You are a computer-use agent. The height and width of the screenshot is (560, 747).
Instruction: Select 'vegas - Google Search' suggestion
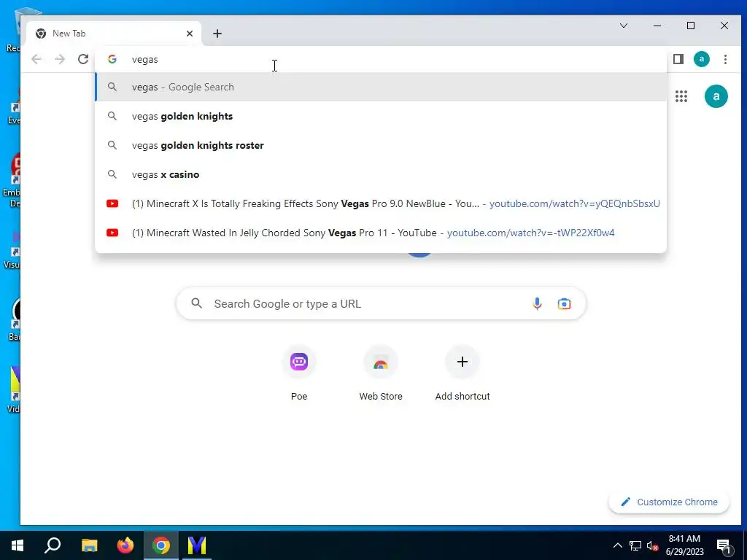381,87
